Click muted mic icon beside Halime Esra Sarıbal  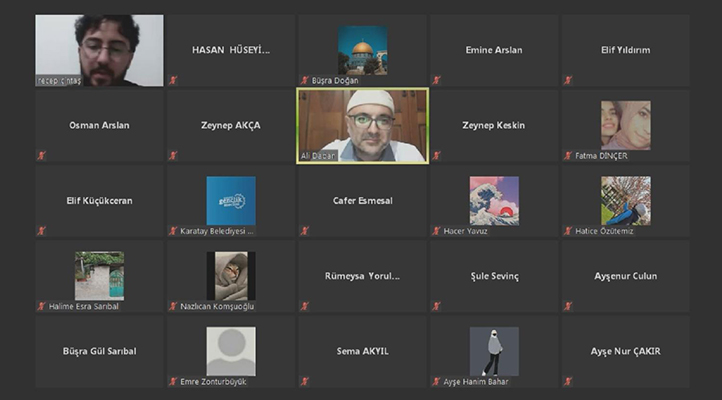(x=41, y=306)
